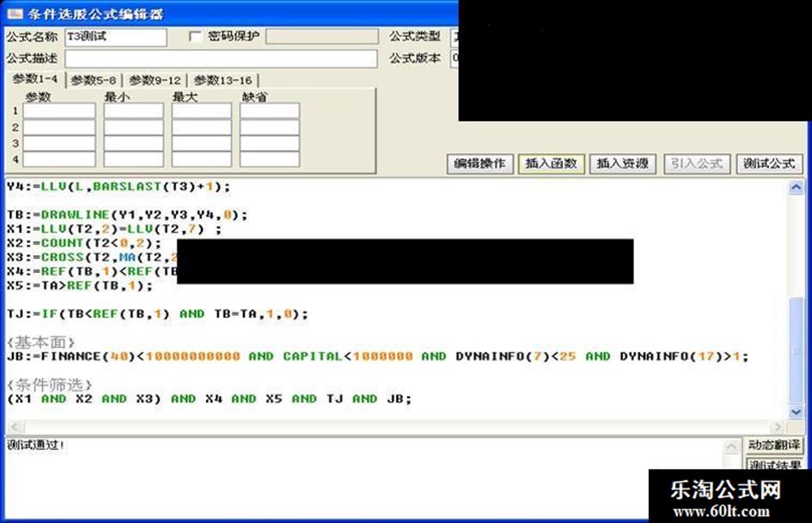Click row 4 parameter name field
The image size is (812, 523).
(x=59, y=160)
